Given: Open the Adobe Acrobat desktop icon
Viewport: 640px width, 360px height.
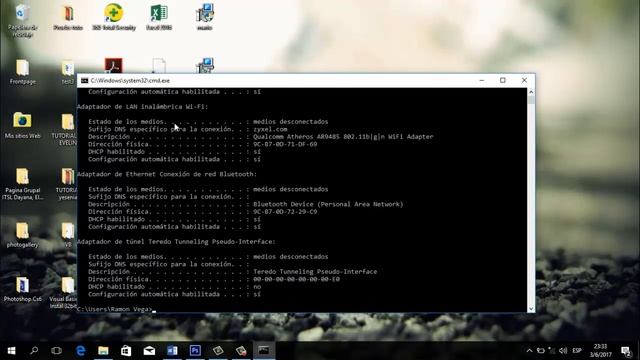Looking at the screenshot, I should coord(113,65).
